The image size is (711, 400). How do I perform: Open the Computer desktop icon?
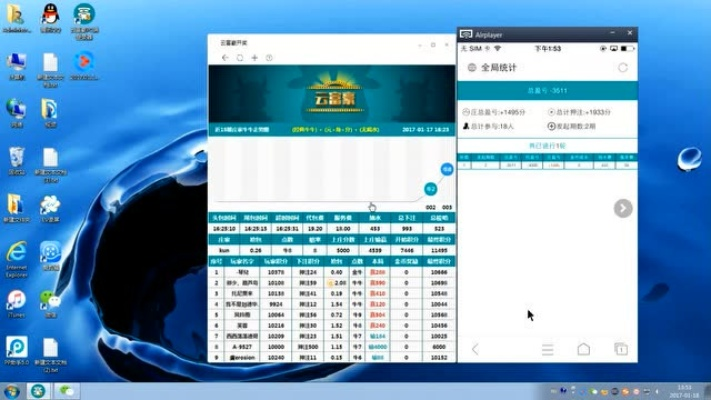[17, 66]
